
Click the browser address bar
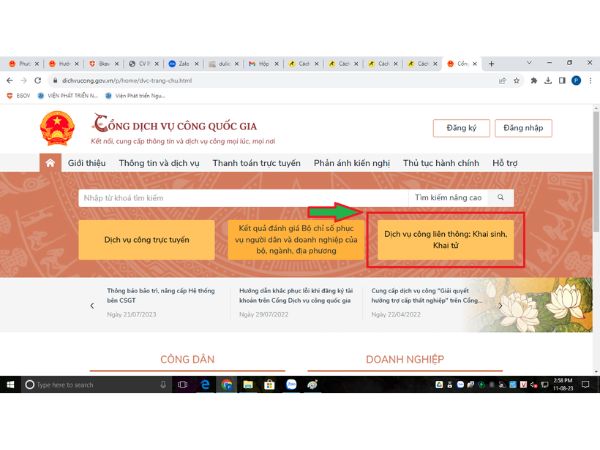tap(272, 81)
